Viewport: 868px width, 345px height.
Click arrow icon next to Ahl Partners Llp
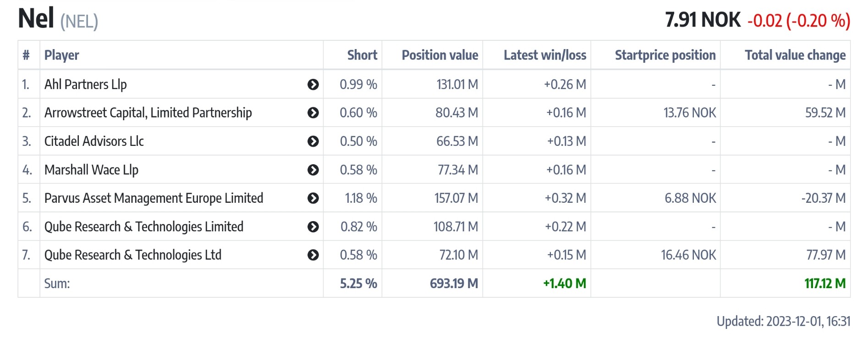(313, 84)
